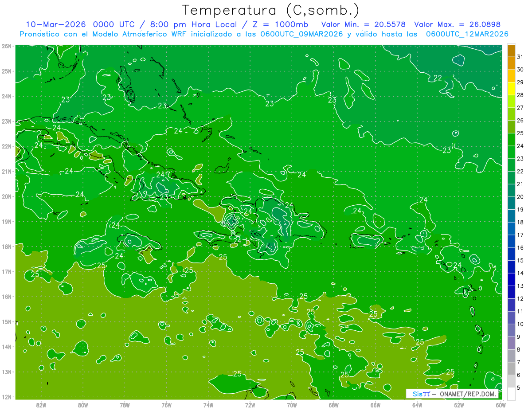Screen dimensions: 532x411
Task: Click the legend value label "27"
Action: (520, 108)
